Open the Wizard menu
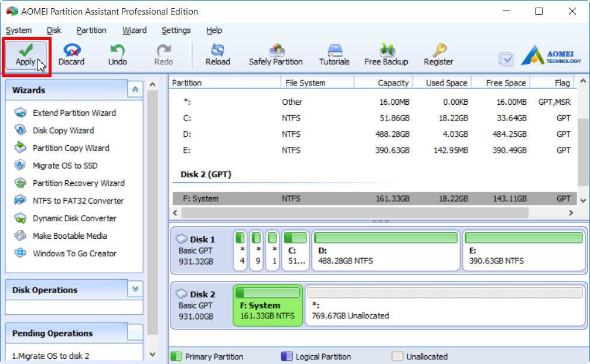 coord(134,30)
